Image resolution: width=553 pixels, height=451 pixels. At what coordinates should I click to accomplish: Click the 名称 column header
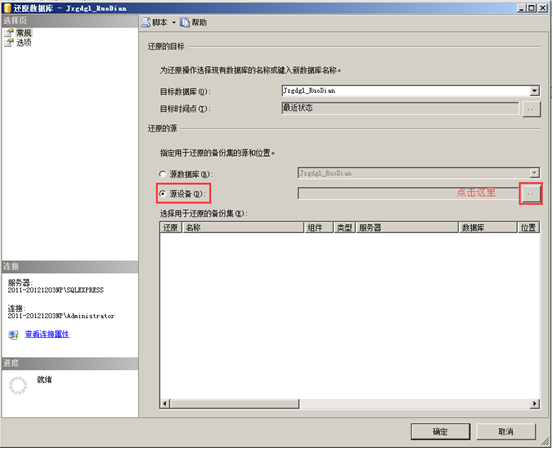tap(243, 227)
